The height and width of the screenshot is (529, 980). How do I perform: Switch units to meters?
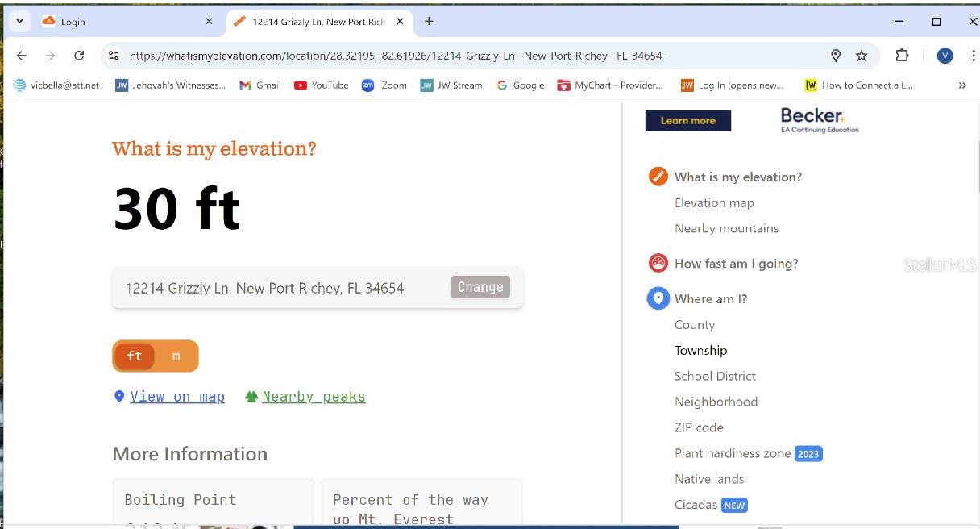click(x=176, y=356)
